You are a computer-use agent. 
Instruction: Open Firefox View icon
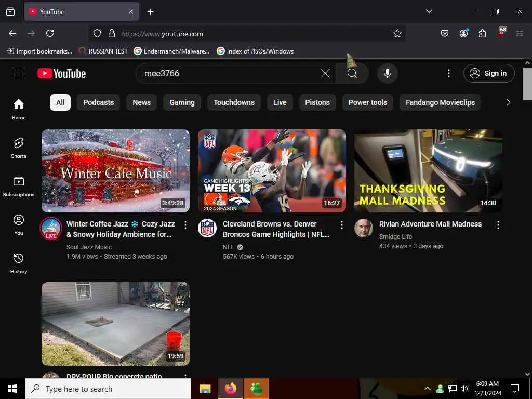[x=10, y=11]
